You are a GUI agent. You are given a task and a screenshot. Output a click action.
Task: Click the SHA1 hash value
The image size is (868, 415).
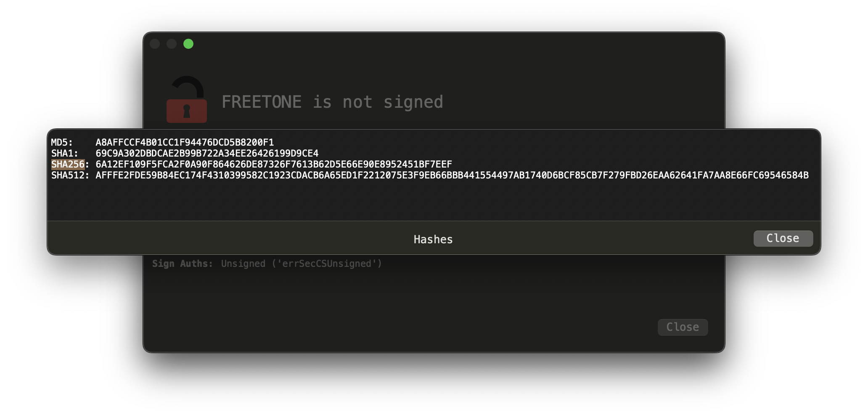[x=207, y=153]
